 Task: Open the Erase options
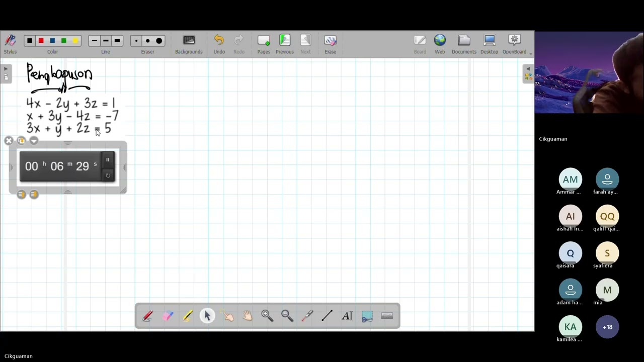pyautogui.click(x=330, y=44)
